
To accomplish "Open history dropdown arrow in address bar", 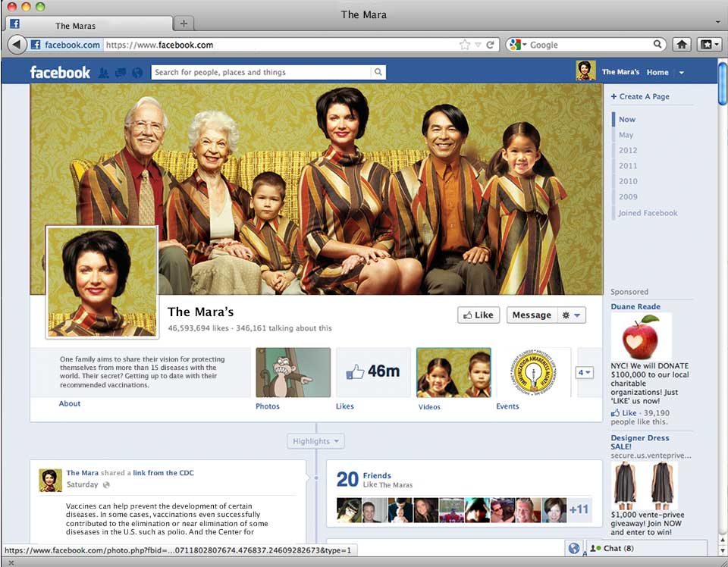I will pos(477,45).
